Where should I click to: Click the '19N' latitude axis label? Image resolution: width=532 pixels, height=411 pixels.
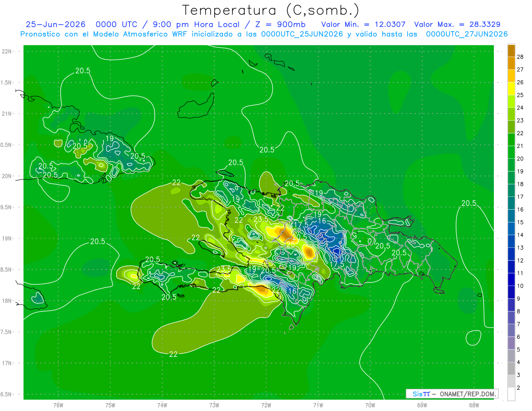7,238
